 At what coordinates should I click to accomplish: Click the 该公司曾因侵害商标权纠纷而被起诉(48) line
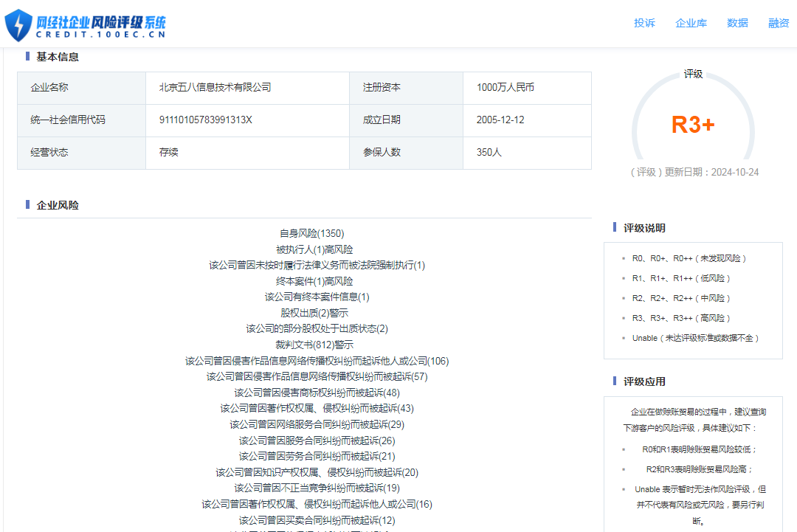(317, 393)
